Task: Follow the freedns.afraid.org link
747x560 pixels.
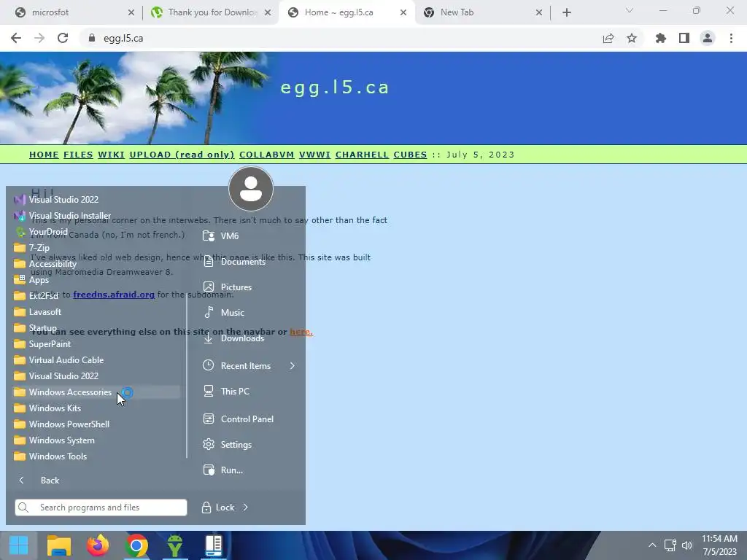Action: tap(114, 295)
